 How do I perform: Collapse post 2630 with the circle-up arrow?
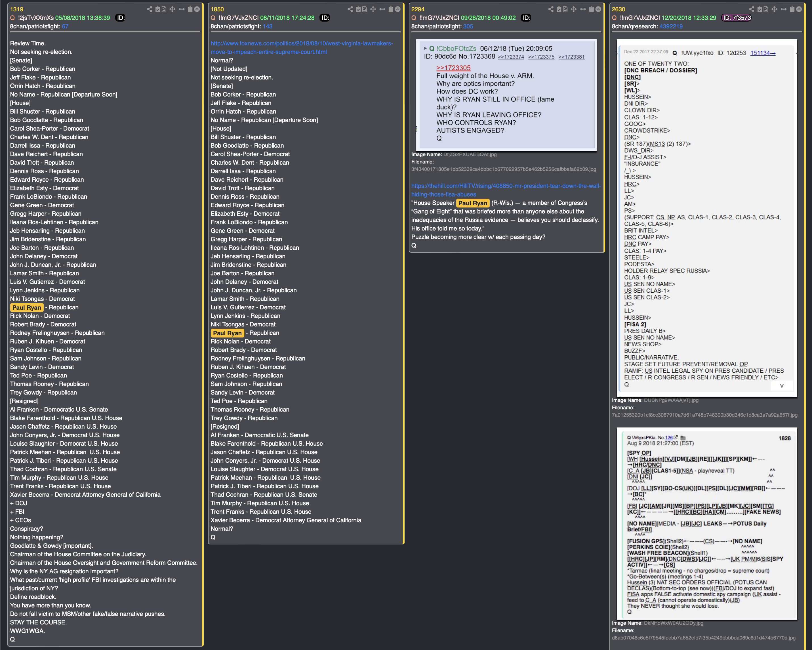[799, 9]
